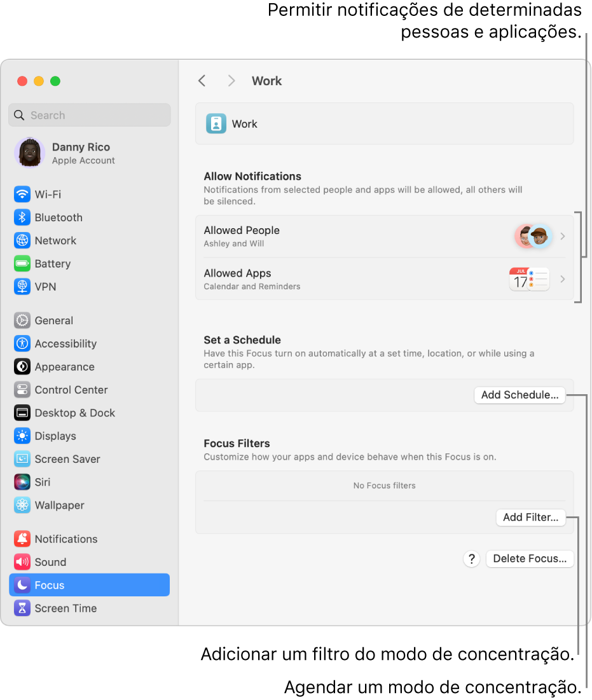Click the Battery sidebar icon

coord(22,263)
